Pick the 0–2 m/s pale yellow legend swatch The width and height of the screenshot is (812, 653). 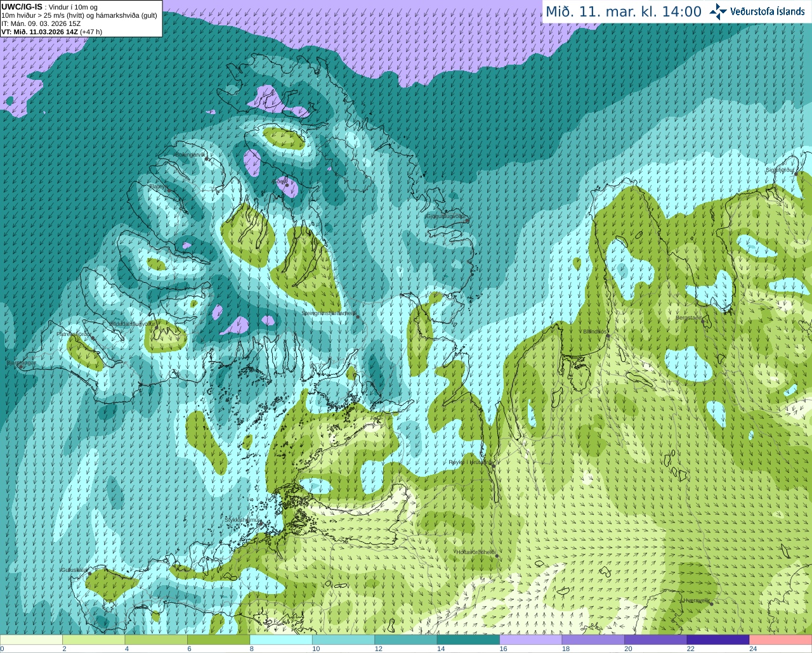tap(31, 640)
